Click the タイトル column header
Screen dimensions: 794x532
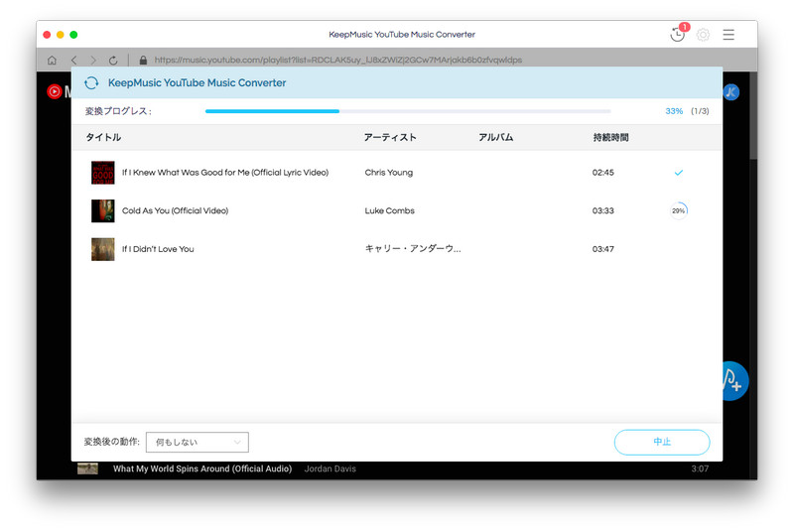[103, 137]
